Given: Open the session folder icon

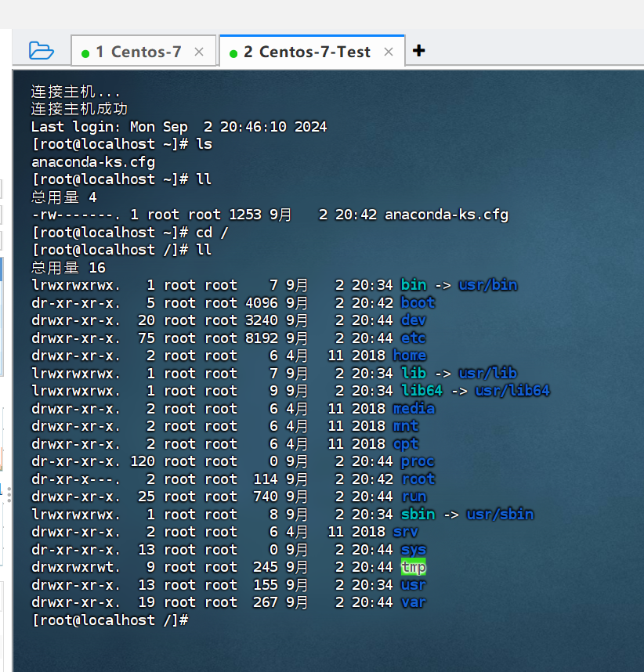Looking at the screenshot, I should pos(41,51).
